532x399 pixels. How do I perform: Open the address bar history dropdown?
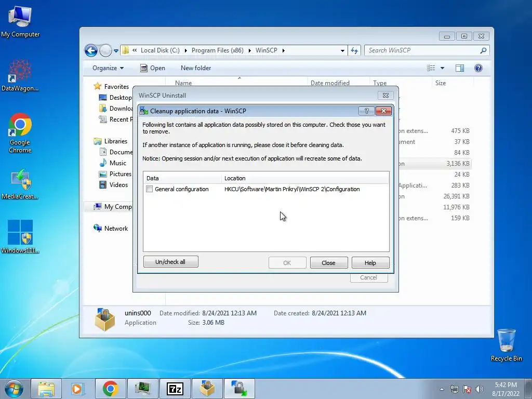click(342, 50)
